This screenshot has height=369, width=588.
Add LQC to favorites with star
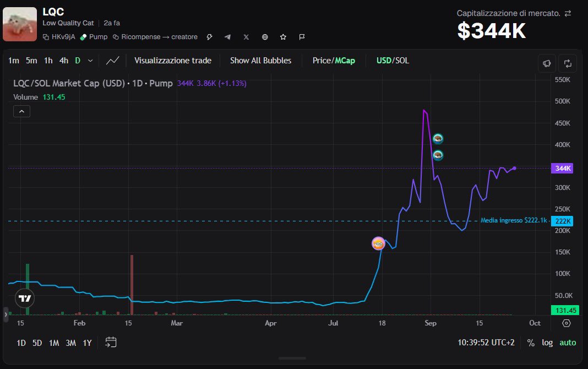[283, 37]
